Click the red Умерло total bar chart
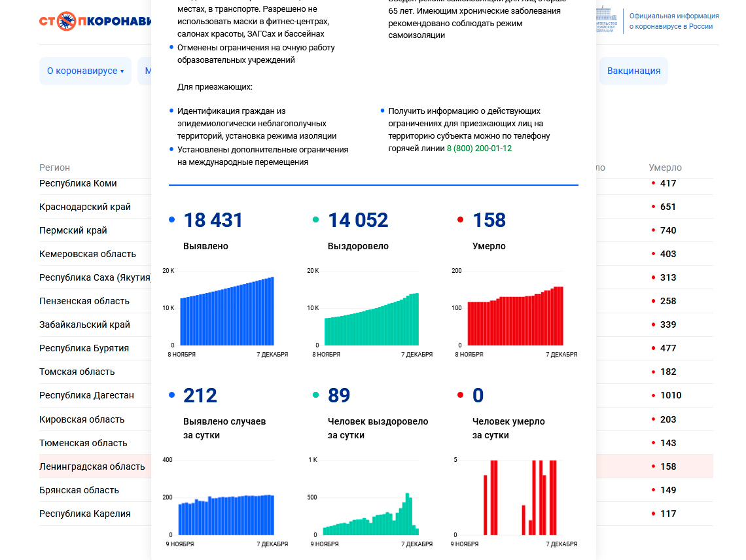 (515, 317)
